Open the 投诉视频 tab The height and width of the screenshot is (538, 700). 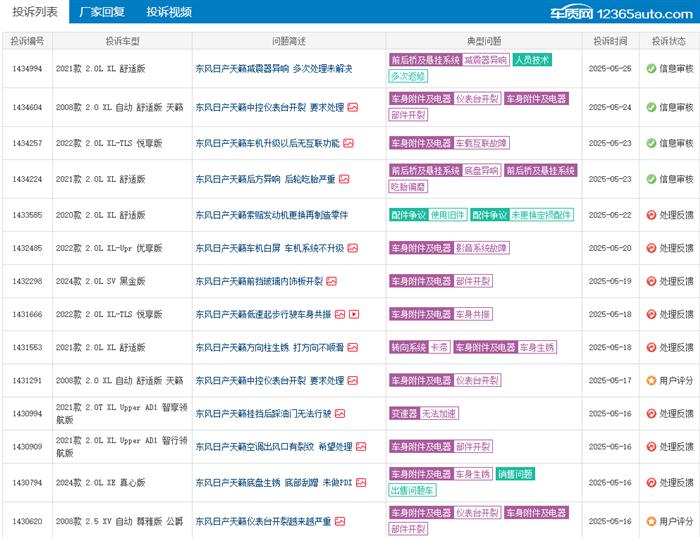click(169, 12)
